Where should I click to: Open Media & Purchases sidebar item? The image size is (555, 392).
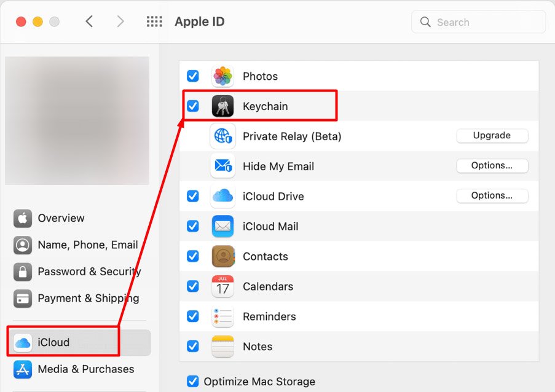[x=85, y=369]
